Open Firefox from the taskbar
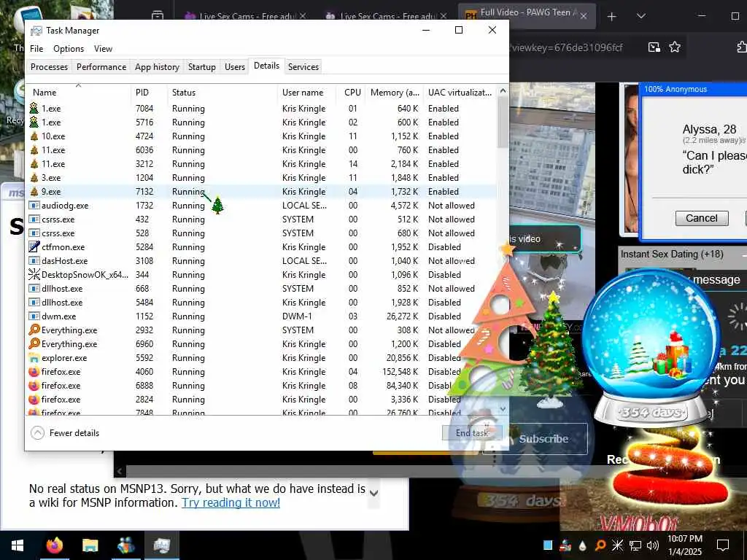The width and height of the screenshot is (747, 560). tap(54, 545)
